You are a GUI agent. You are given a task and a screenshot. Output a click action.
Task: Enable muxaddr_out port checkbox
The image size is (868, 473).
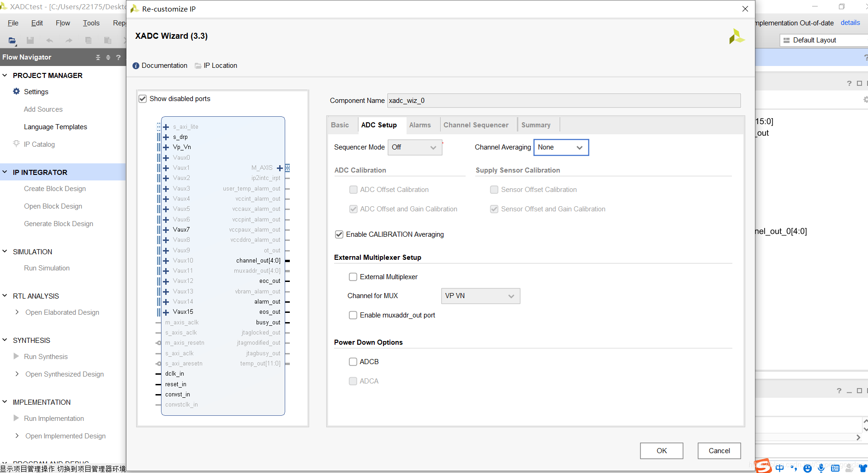[353, 315]
